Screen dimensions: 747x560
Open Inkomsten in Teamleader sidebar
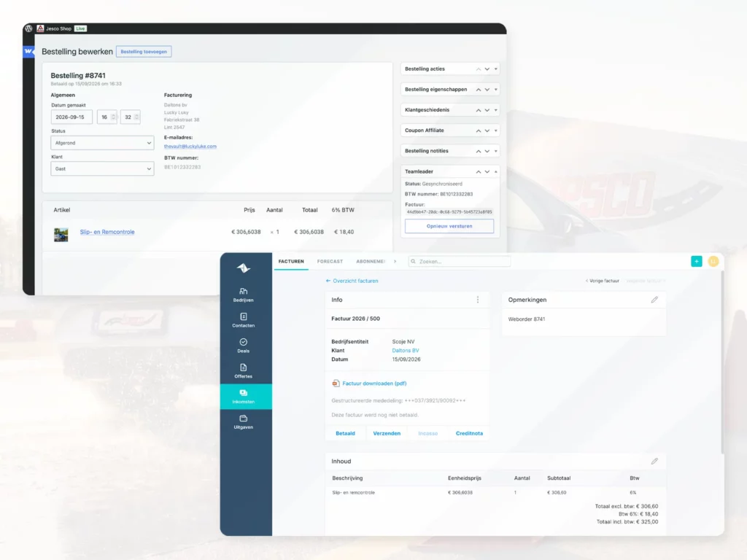pos(246,396)
